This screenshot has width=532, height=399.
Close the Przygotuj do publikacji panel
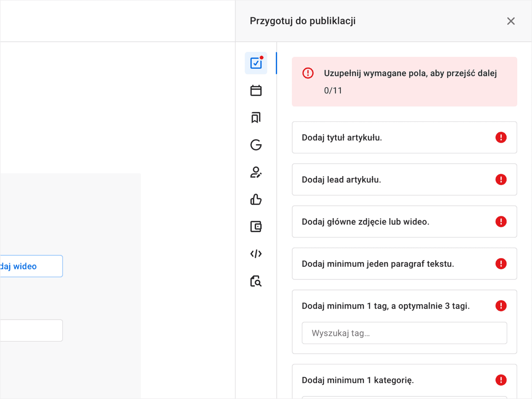click(511, 21)
